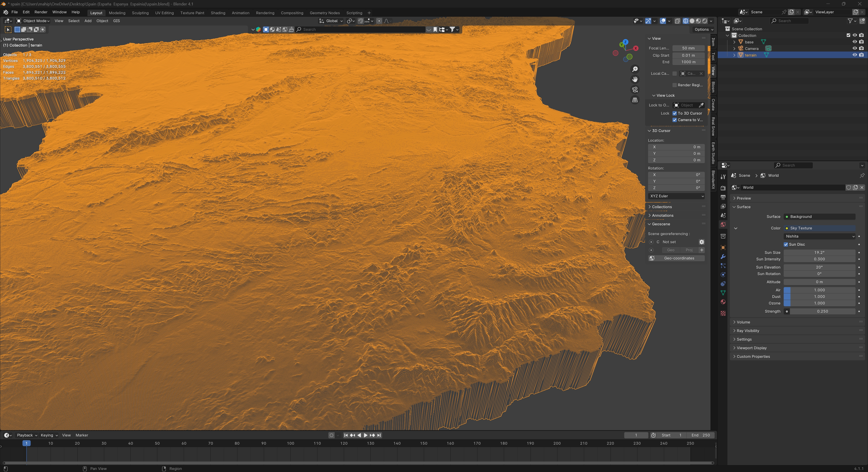Open XYZ Euler rotation mode dropdown
Image resolution: width=868 pixels, height=472 pixels.
[x=676, y=196]
